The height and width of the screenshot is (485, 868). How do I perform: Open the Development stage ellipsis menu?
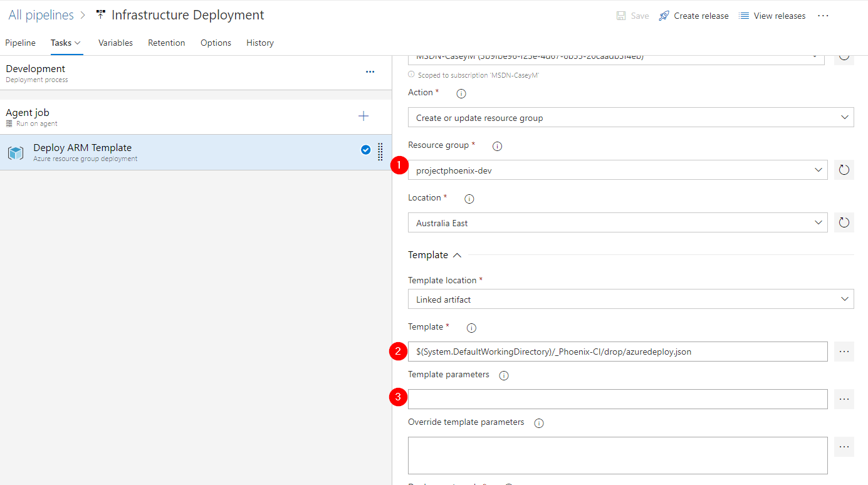[370, 72]
